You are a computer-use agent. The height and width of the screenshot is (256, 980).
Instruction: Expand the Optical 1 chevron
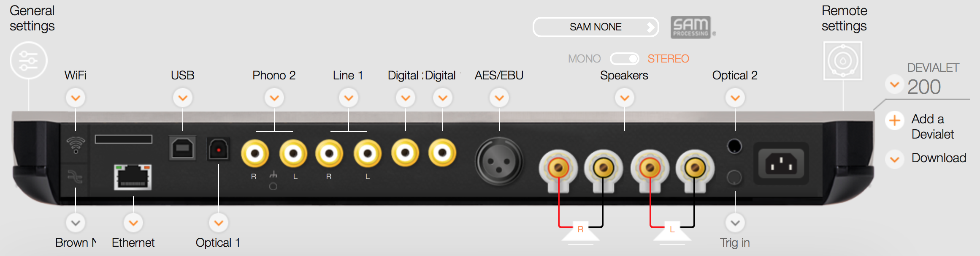click(x=219, y=223)
